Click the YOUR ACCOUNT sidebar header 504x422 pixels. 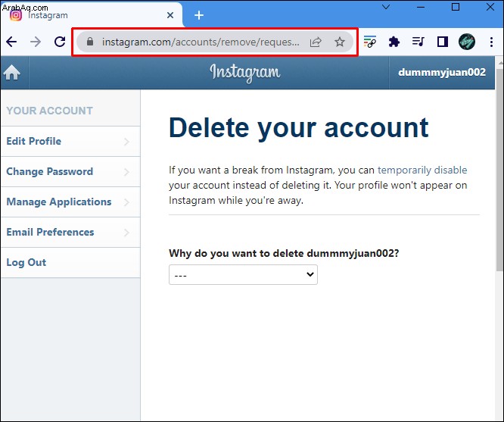49,111
